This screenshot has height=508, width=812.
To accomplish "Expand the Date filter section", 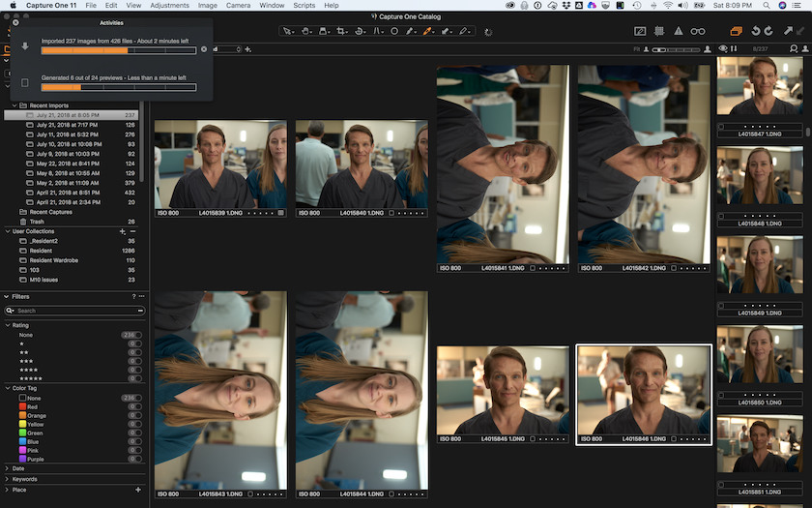I will click(x=19, y=468).
